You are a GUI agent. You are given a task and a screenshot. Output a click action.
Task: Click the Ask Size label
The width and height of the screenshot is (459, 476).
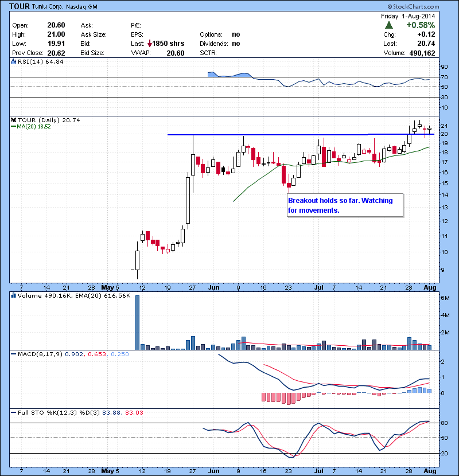pyautogui.click(x=94, y=34)
